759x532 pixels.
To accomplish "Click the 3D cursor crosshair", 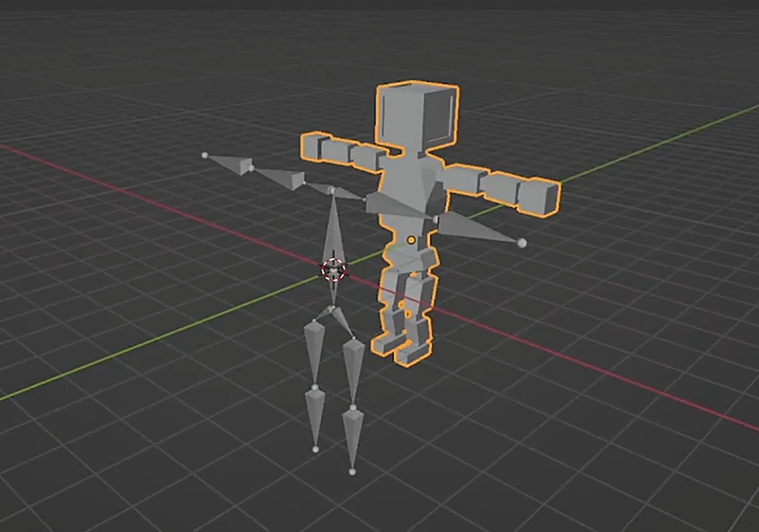I will pyautogui.click(x=334, y=270).
